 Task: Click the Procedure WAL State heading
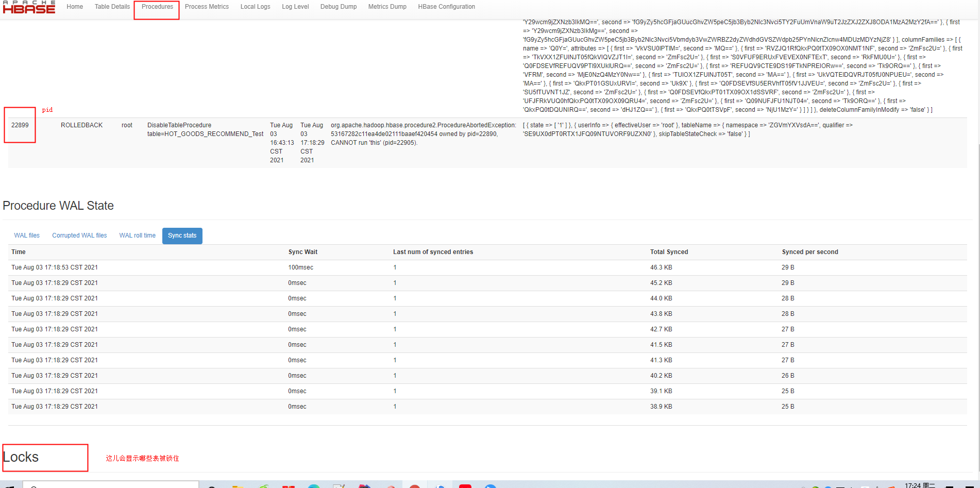tap(58, 206)
